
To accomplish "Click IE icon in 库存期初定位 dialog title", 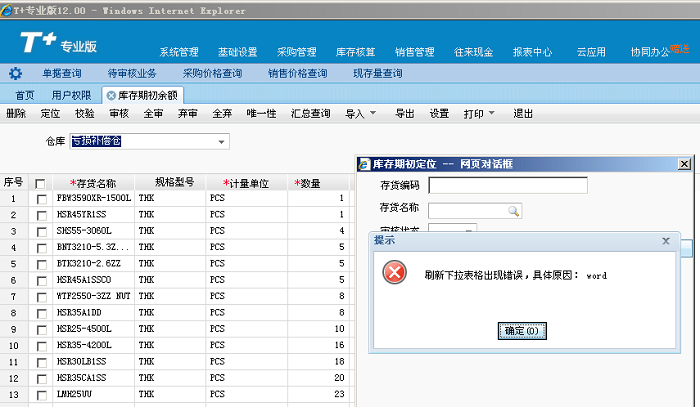I will 364,164.
